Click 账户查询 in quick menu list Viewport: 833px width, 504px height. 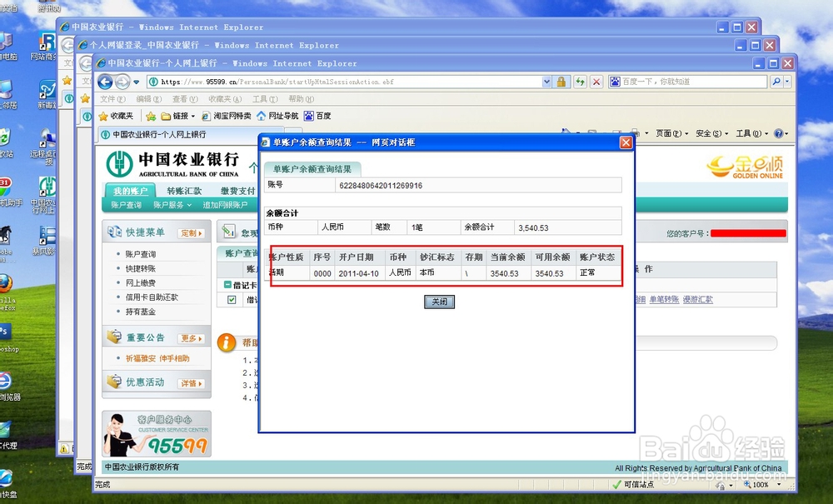point(141,254)
